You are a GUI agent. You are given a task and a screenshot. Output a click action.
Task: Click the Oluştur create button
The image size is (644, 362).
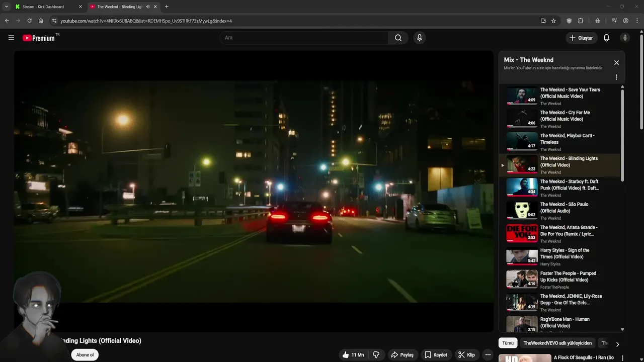click(581, 38)
